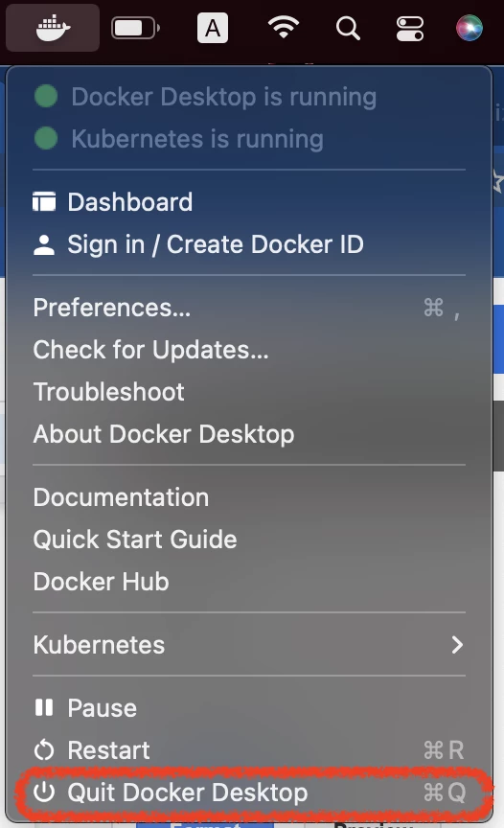Quit Docker Desktop
Viewport: 504px width, 828px height.
pos(249,793)
